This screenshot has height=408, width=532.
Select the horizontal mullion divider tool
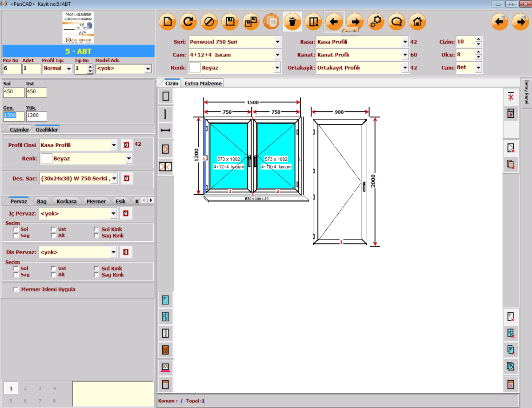166,131
